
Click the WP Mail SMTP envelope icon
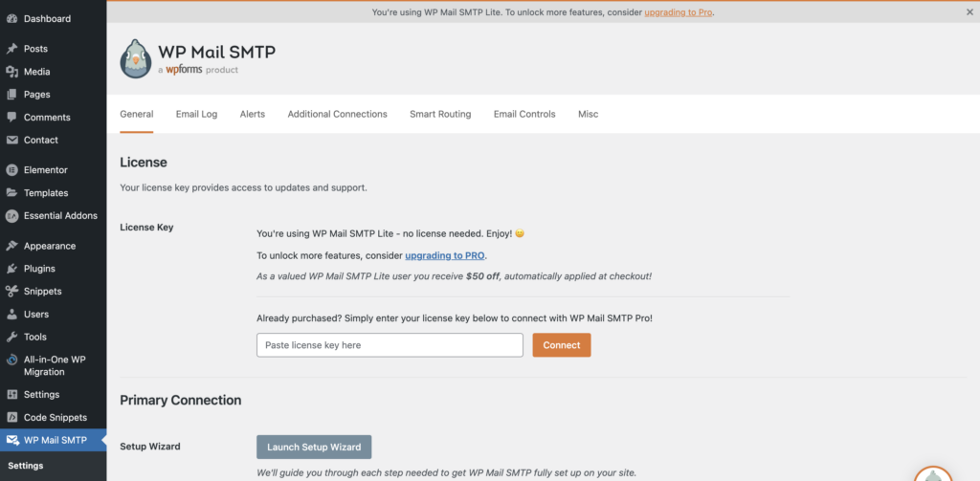(11, 441)
